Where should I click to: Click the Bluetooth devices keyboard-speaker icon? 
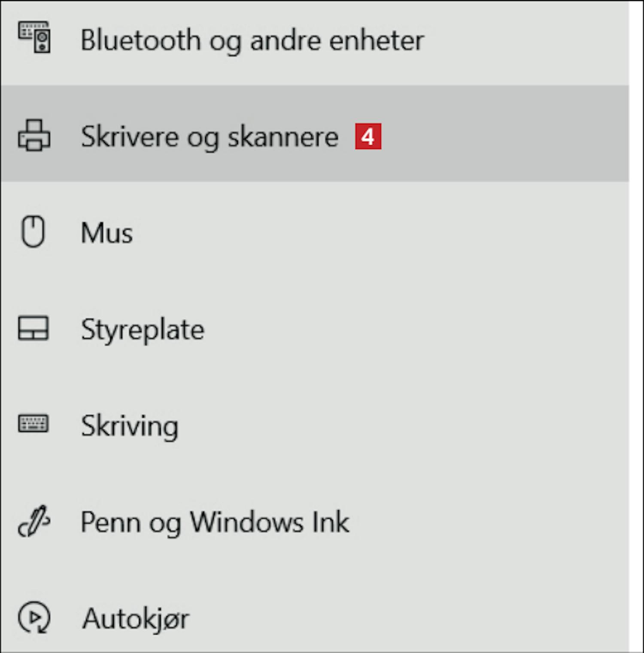click(x=34, y=37)
